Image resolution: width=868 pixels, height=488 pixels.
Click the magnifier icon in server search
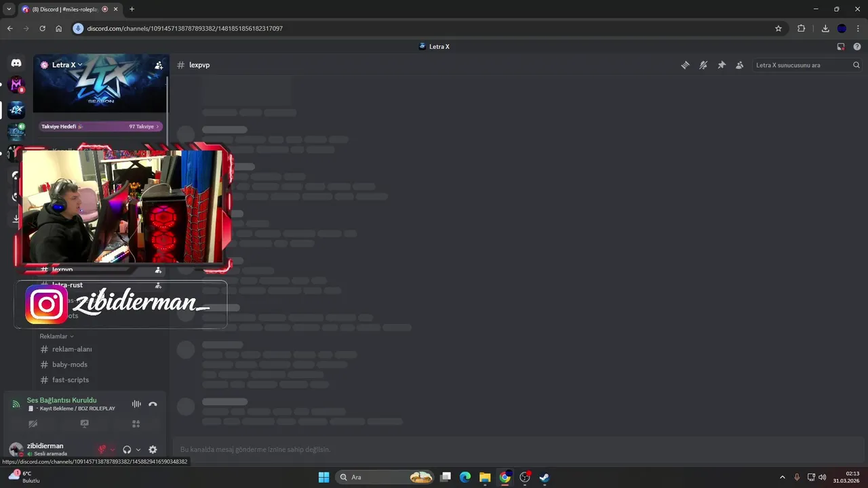[856, 65]
